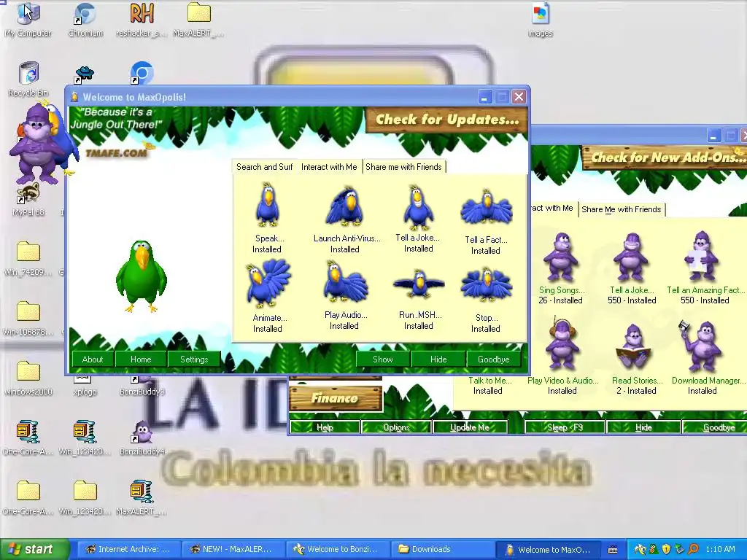Switch to the Search and Surf tab

click(x=264, y=167)
